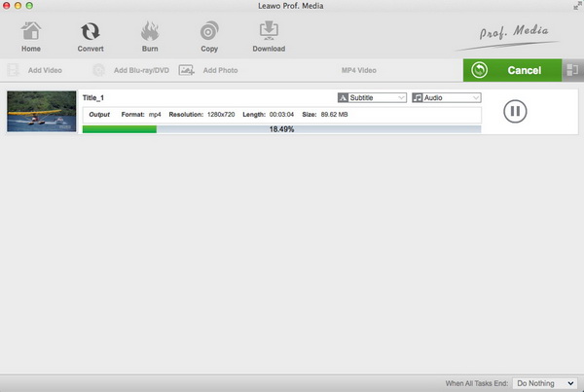Switch to the Convert module
This screenshot has height=392, width=584.
(x=91, y=37)
